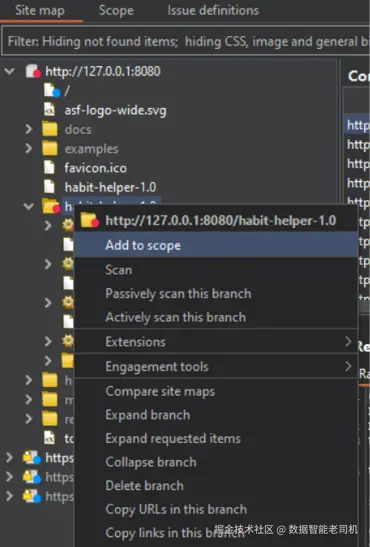
Task: Open the site map filter bar
Action: point(187,42)
